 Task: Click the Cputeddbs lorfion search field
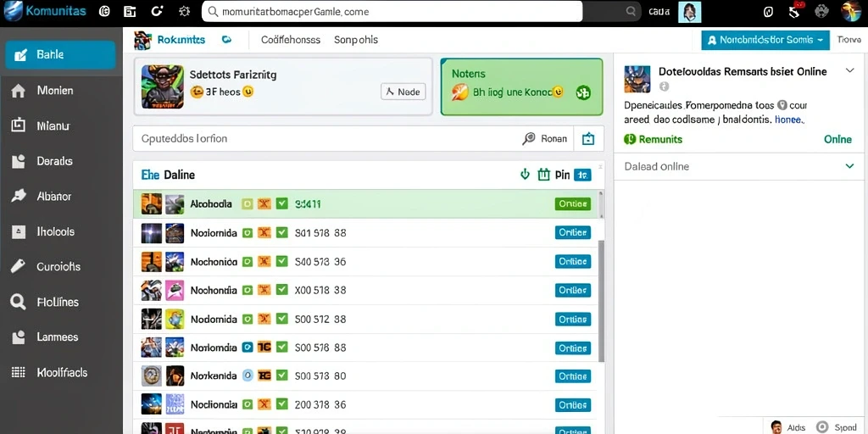tap(326, 138)
